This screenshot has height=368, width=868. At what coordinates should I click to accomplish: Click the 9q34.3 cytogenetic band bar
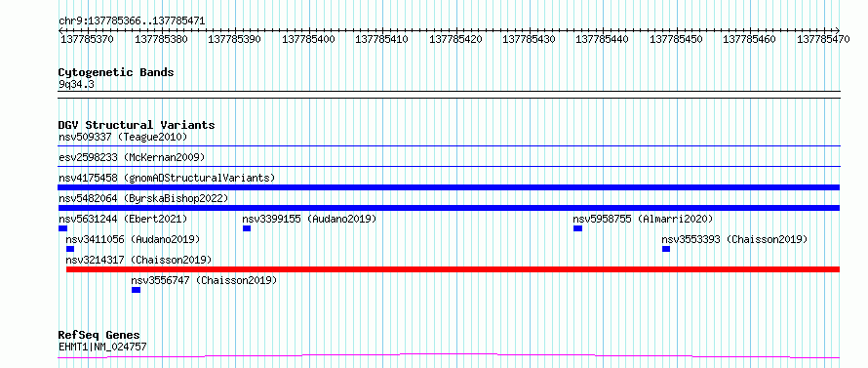[449, 95]
